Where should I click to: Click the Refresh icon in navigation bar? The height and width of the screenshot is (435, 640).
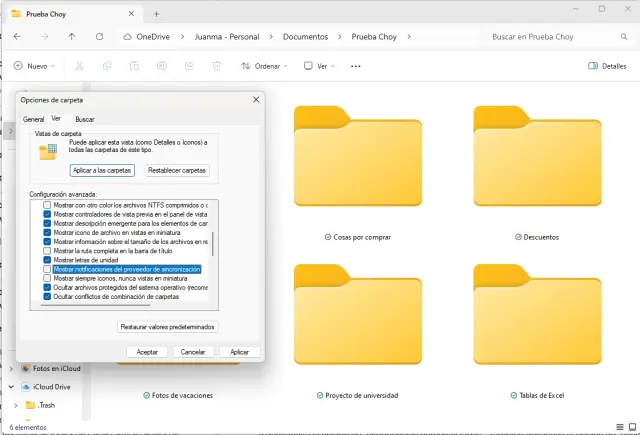[98, 36]
